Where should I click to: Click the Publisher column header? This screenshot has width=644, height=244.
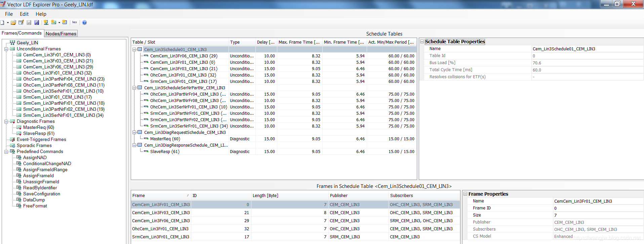coord(358,196)
